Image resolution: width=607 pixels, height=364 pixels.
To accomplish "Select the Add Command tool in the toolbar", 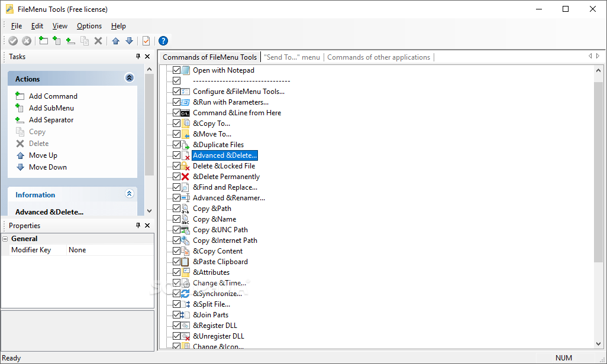I will (43, 40).
